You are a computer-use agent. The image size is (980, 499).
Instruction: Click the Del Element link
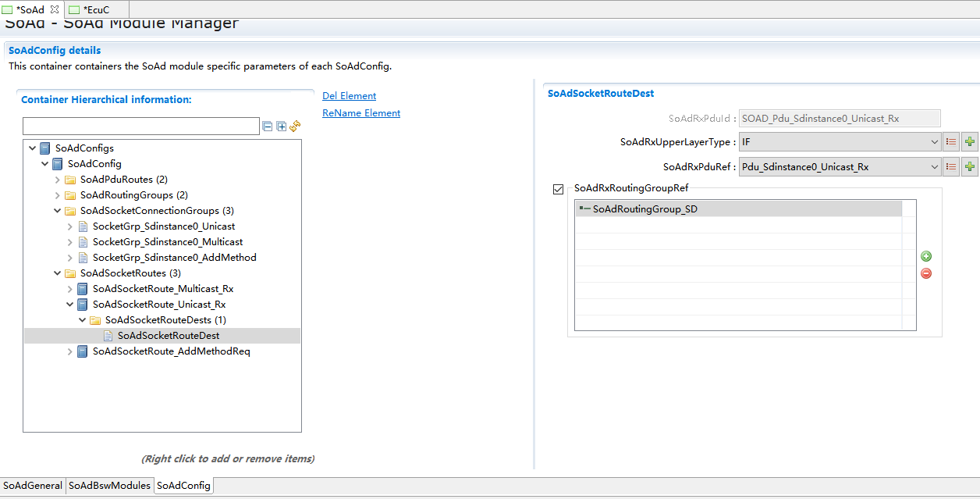(349, 96)
